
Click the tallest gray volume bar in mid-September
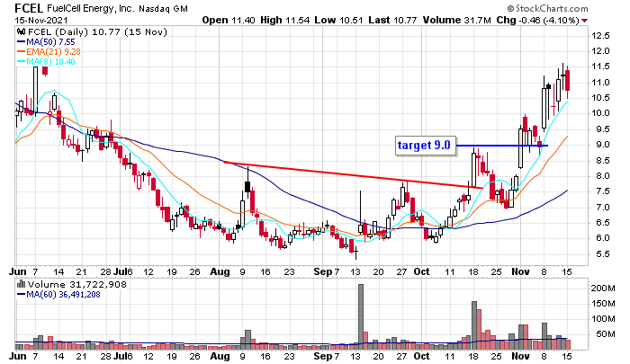coord(360,316)
